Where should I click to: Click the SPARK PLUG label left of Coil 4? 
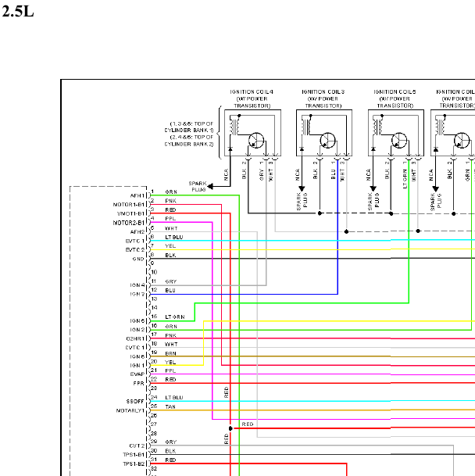[x=198, y=186]
